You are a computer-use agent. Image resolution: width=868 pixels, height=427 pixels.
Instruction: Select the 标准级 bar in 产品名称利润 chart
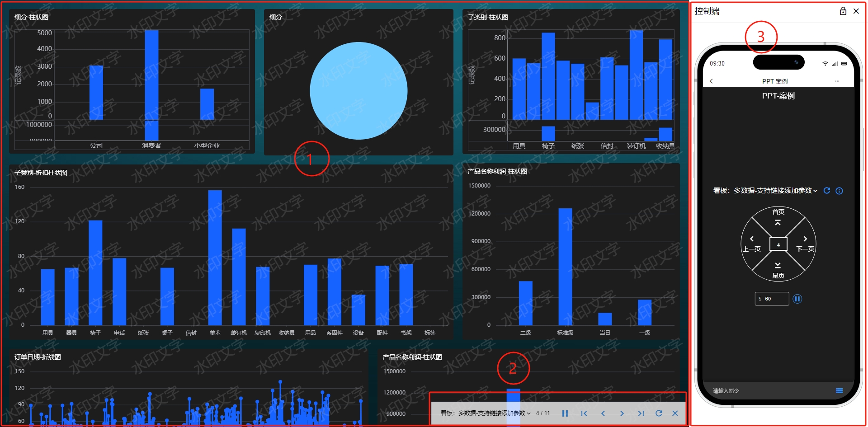[x=565, y=267]
